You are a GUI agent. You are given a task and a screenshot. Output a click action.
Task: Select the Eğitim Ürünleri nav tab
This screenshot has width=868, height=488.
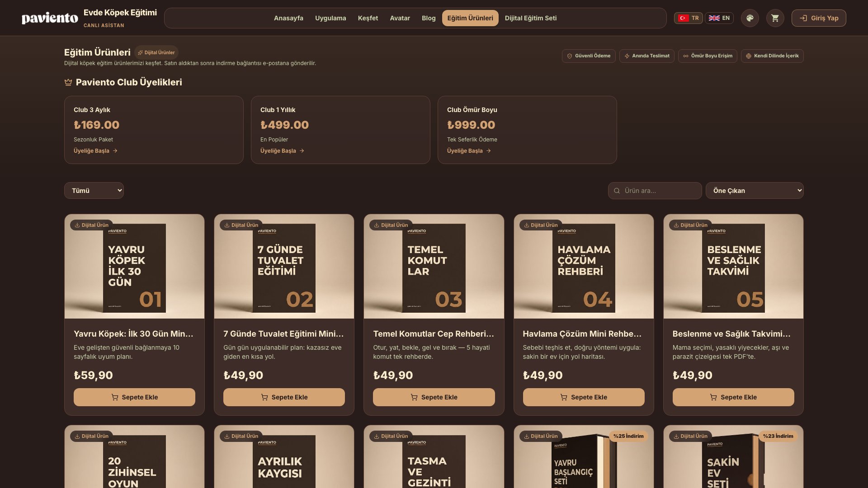tap(470, 18)
